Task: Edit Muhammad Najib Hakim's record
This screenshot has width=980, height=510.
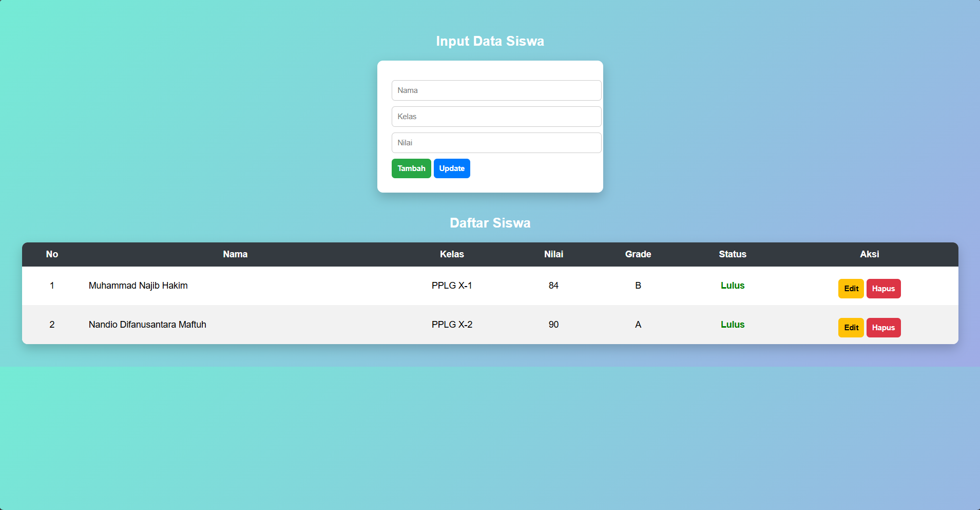Action: tap(851, 289)
